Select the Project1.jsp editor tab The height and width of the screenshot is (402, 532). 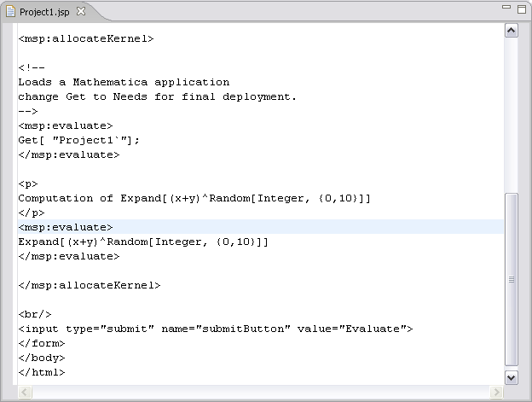pos(44,12)
